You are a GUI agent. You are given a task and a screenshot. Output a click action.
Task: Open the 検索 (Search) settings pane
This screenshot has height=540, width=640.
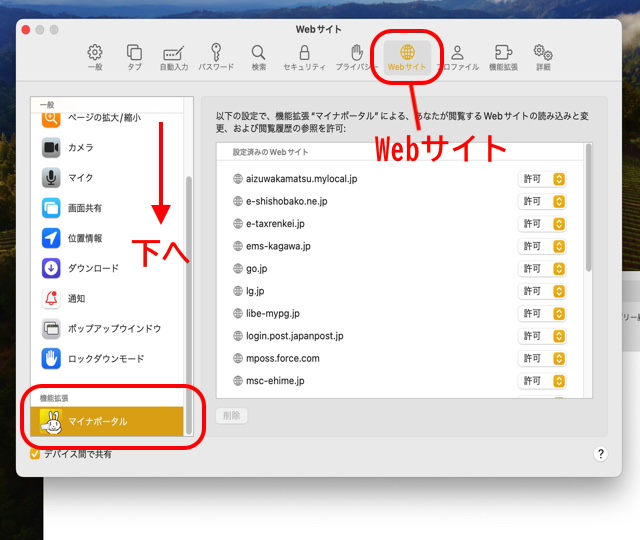tap(258, 57)
